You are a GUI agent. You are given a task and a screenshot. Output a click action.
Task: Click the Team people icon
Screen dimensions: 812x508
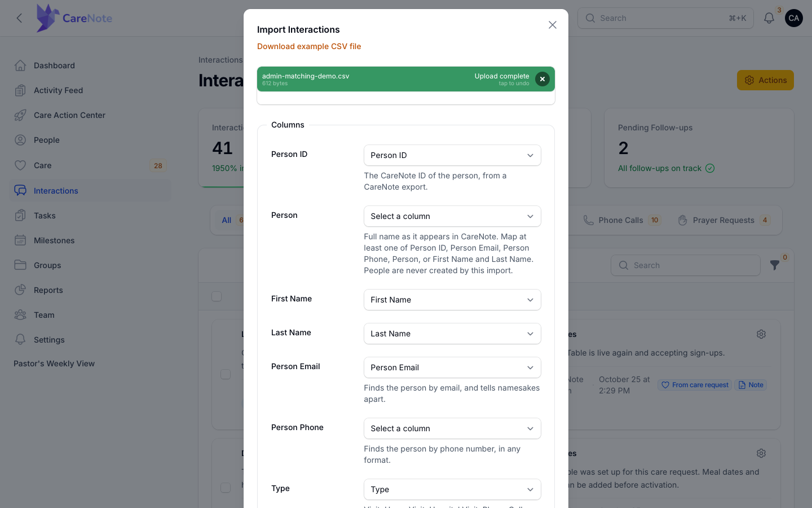coord(20,315)
